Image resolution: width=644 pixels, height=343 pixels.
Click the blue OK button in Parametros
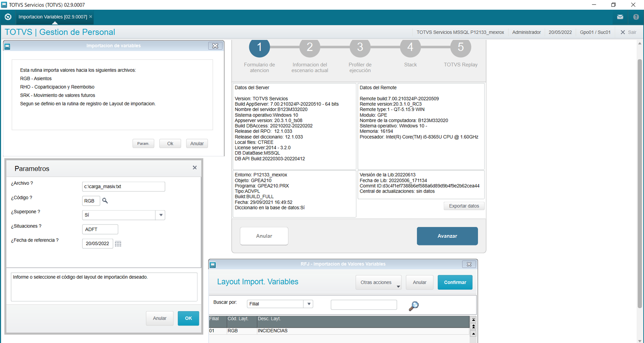point(188,318)
